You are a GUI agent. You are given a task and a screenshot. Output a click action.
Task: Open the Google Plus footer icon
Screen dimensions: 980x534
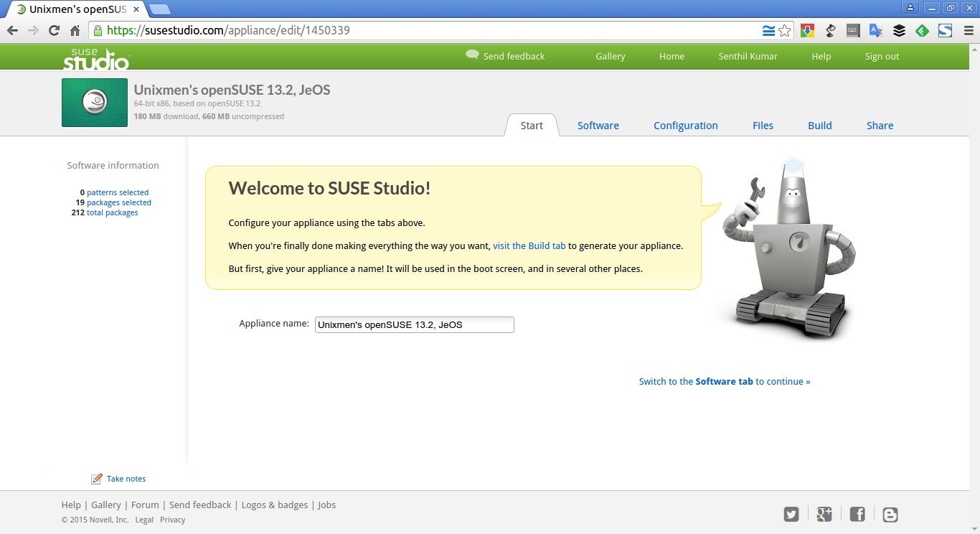(824, 514)
